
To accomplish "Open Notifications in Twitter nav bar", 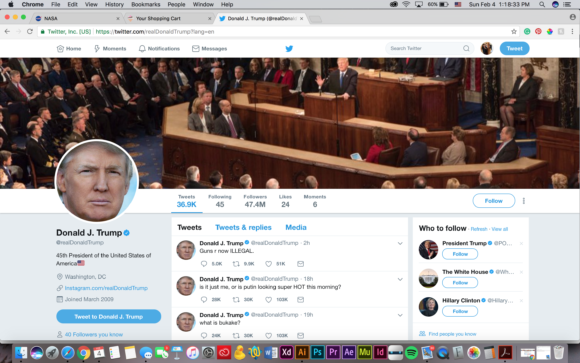I will click(159, 48).
